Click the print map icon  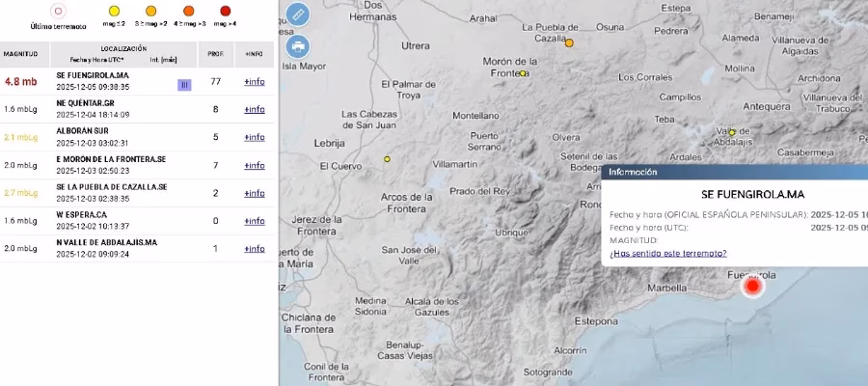tap(298, 45)
